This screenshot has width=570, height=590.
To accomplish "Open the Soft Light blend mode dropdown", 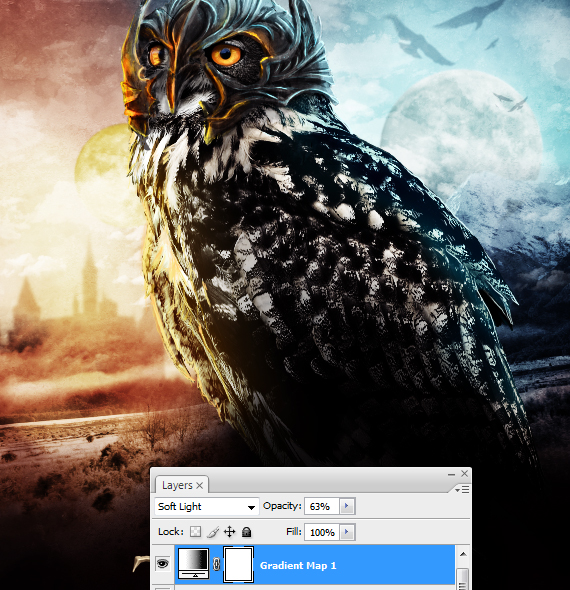I will [207, 506].
